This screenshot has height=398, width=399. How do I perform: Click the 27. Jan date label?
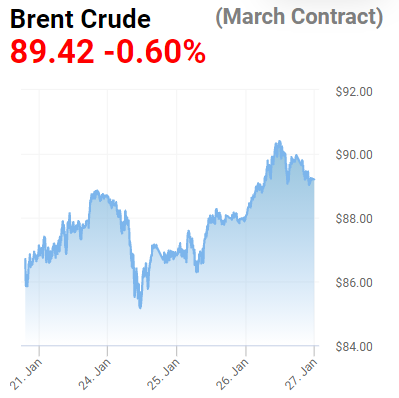tap(301, 374)
